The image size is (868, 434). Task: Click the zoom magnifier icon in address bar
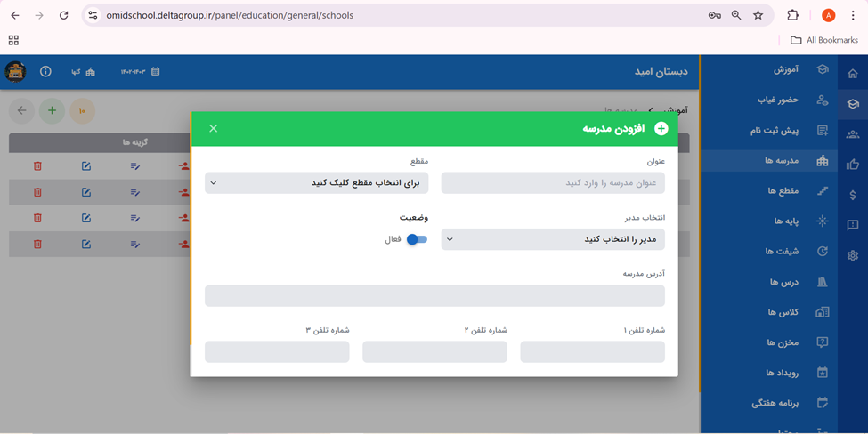point(736,15)
